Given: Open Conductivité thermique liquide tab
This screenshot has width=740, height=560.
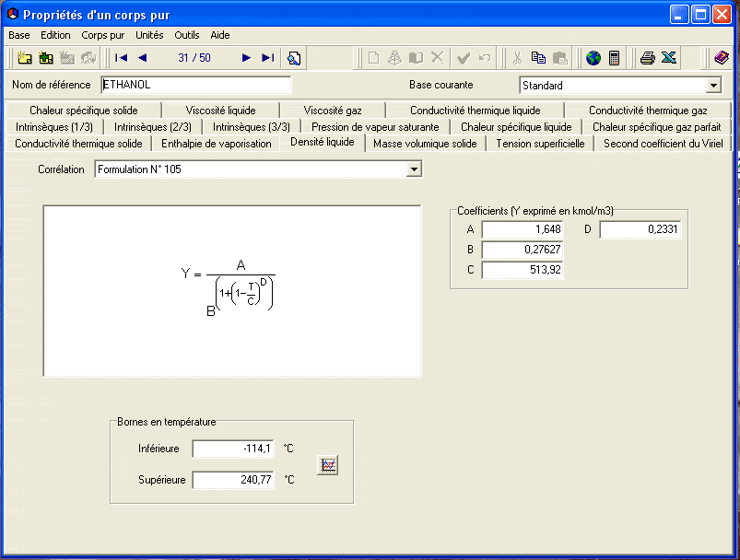Looking at the screenshot, I should point(476,111).
